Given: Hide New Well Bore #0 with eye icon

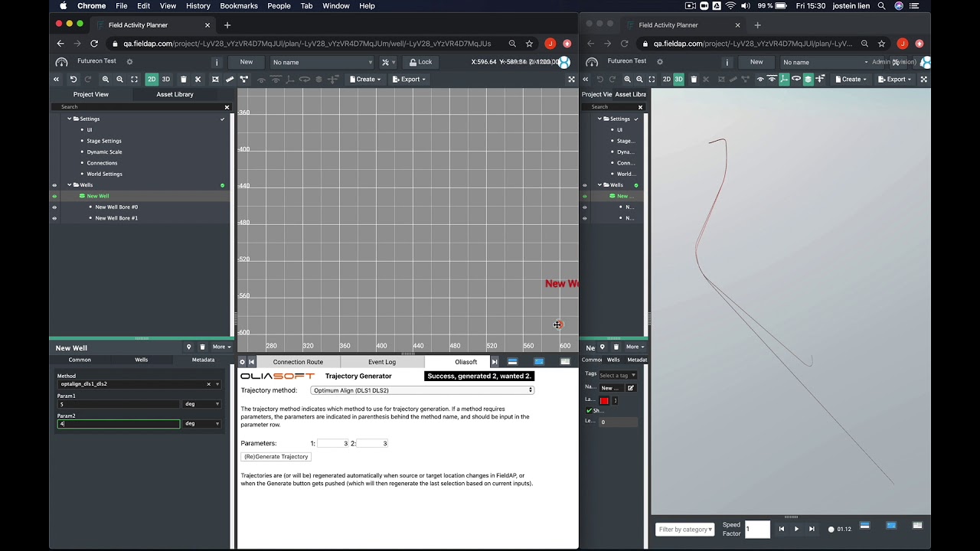Looking at the screenshot, I should (54, 207).
